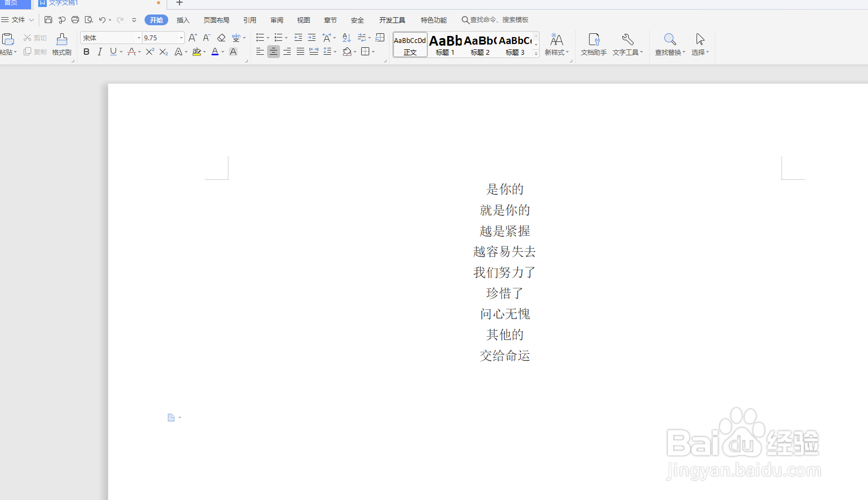Open the font size dropdown 9.75
The height and width of the screenshot is (500, 868).
click(181, 38)
